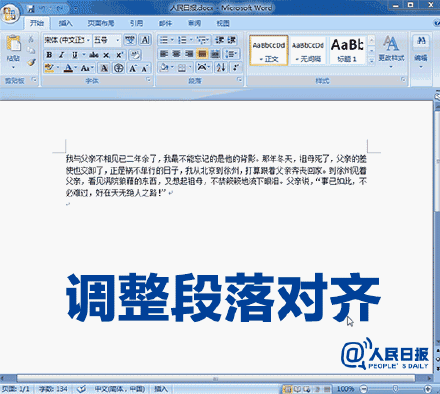Apply the 无间隔 (No Spacing) style
The image size is (440, 394).
tap(308, 51)
